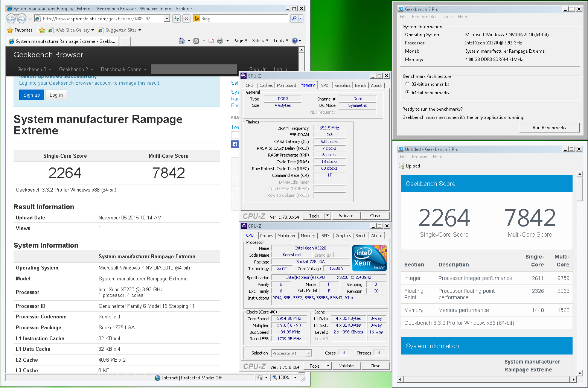Click the Memory CPU-Z window title icon
The height and width of the screenshot is (388, 588).
coord(244,76)
